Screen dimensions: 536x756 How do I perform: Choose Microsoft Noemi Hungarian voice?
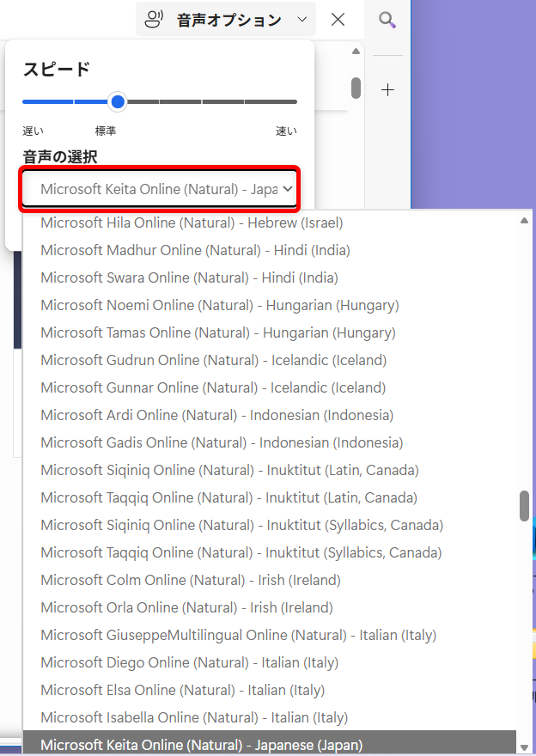269,305
